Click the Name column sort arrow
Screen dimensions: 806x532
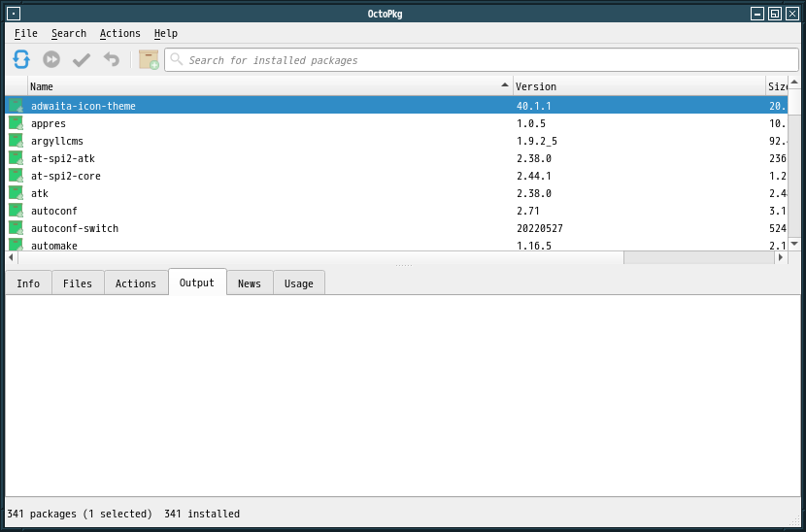(505, 84)
